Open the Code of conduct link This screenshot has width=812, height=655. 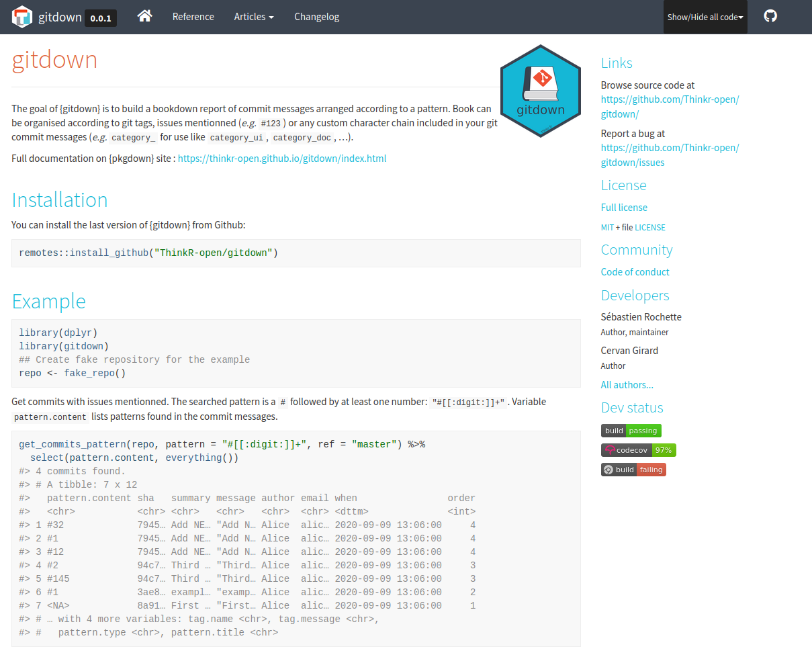pyautogui.click(x=635, y=272)
